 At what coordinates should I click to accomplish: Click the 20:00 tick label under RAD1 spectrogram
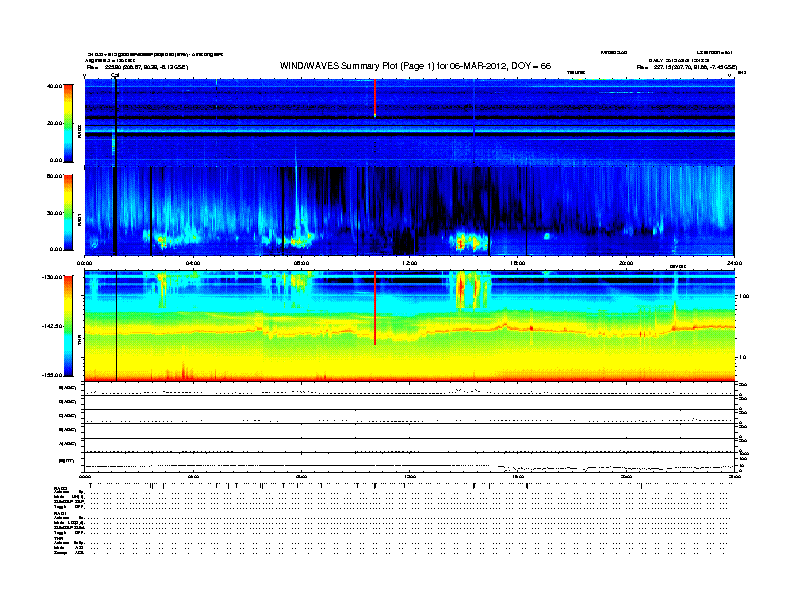click(x=626, y=263)
